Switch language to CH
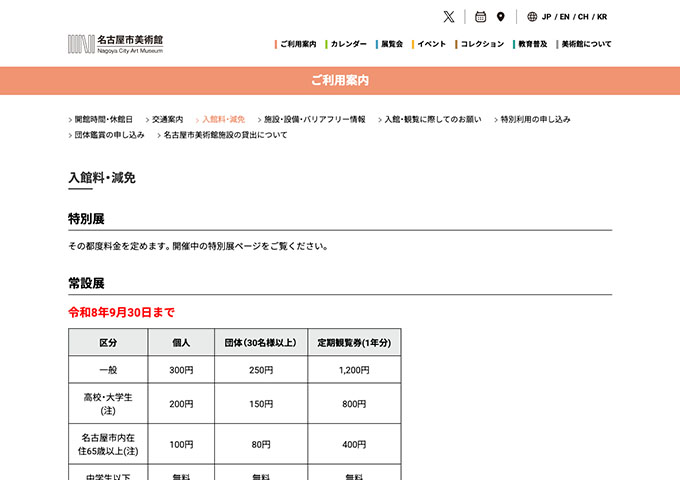The height and width of the screenshot is (480, 680). [x=583, y=17]
